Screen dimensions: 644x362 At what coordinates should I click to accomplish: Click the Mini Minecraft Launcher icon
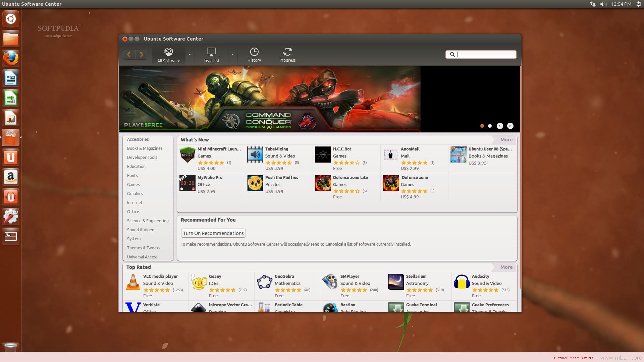pos(187,155)
